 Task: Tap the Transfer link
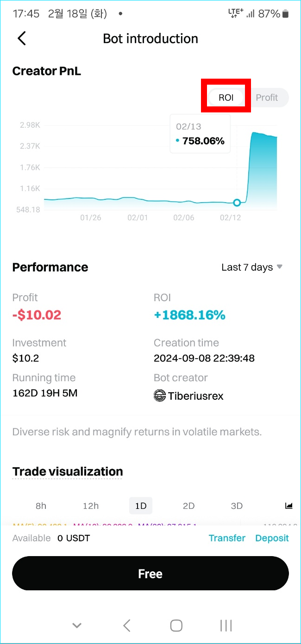(227, 538)
